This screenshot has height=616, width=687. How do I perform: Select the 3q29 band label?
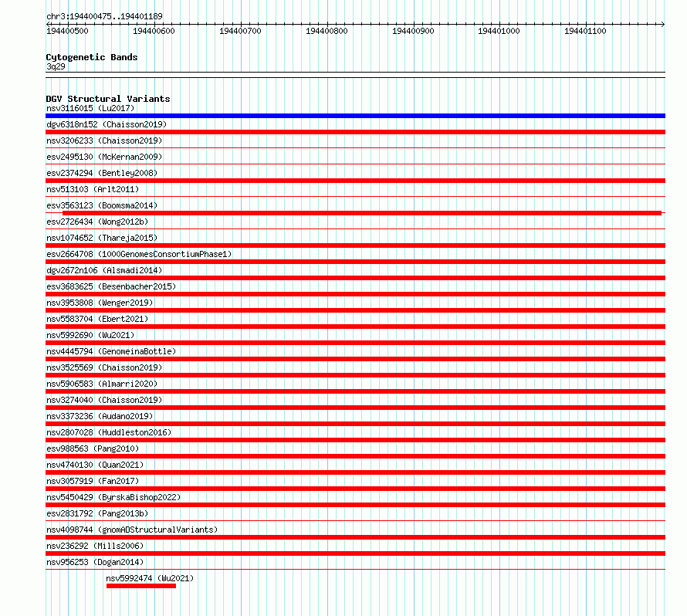click(x=56, y=66)
